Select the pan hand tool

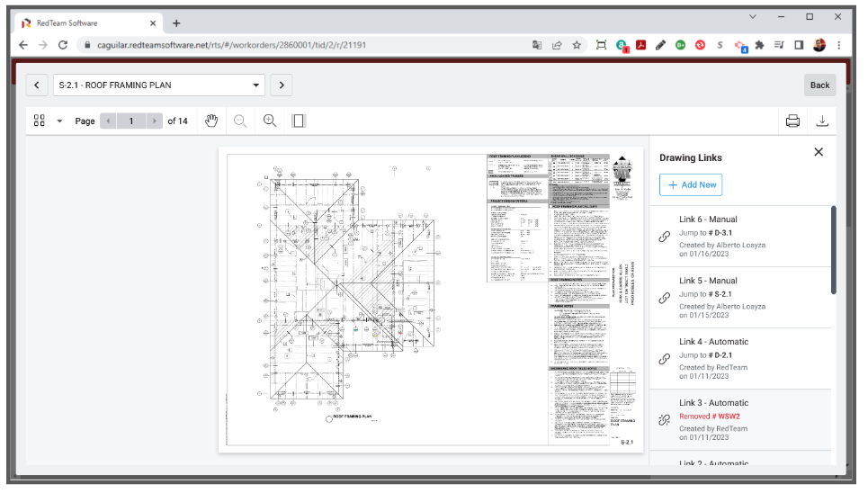click(211, 121)
